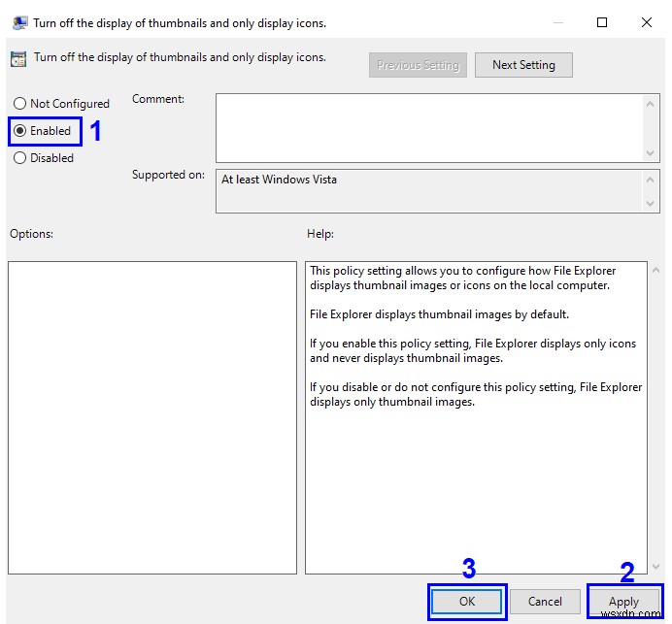This screenshot has height=624, width=672.
Task: Click the help paragraph starting 'This policy setting'
Action: coord(463,278)
